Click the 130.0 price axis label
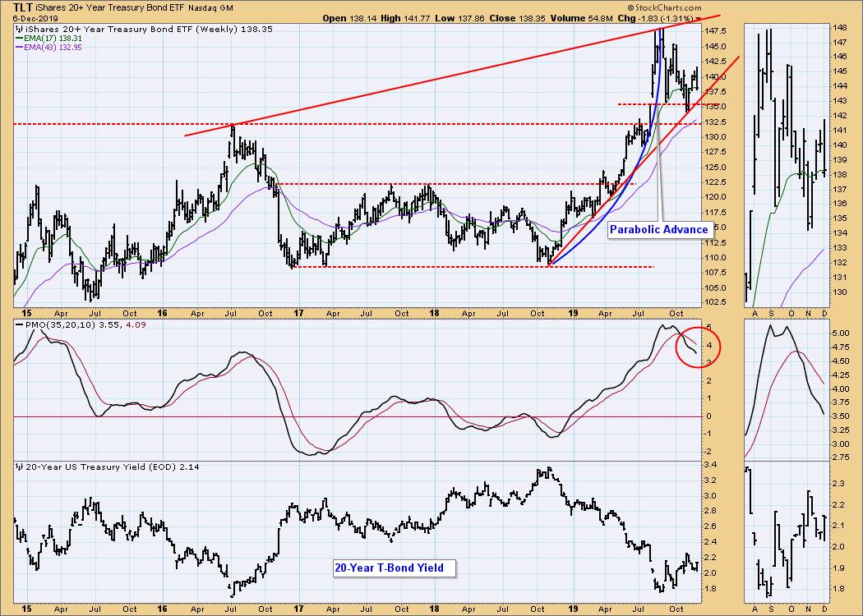Screen dimensions: 863x616 click(x=716, y=137)
